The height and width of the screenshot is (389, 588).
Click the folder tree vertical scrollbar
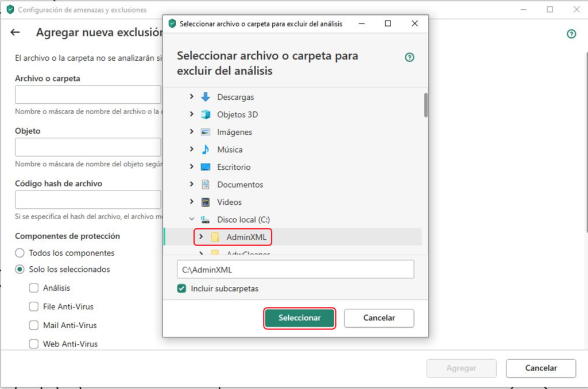point(425,105)
